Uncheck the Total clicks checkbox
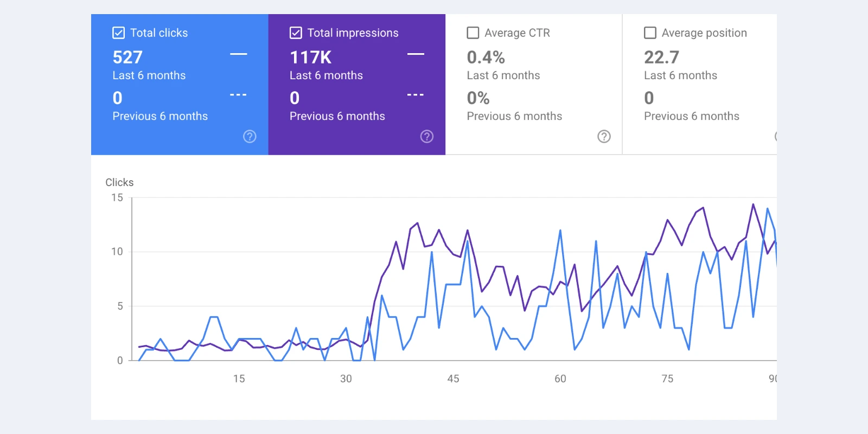The height and width of the screenshot is (434, 868). click(118, 33)
